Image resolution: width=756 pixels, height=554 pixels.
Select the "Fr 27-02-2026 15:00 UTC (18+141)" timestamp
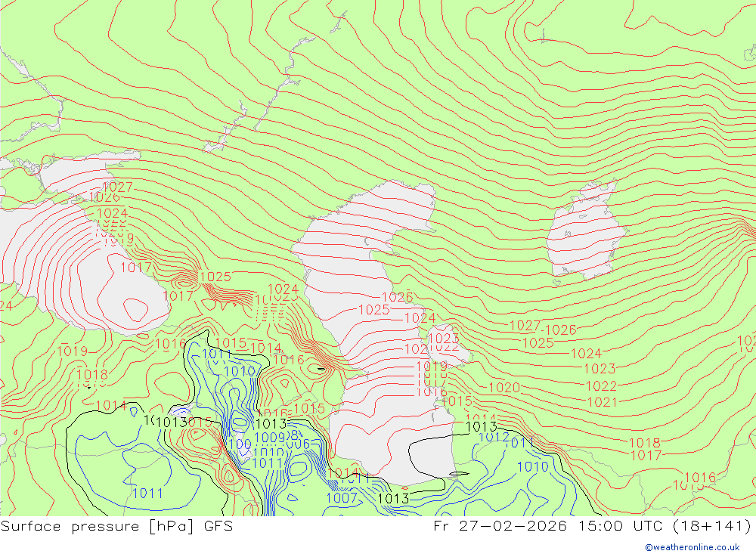point(593,526)
